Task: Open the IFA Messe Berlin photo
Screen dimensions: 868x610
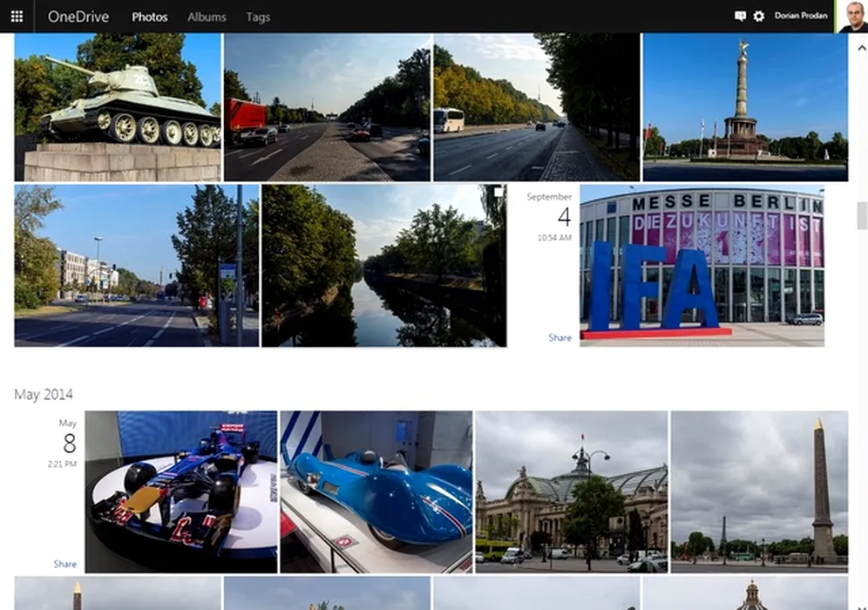Action: [x=702, y=266]
